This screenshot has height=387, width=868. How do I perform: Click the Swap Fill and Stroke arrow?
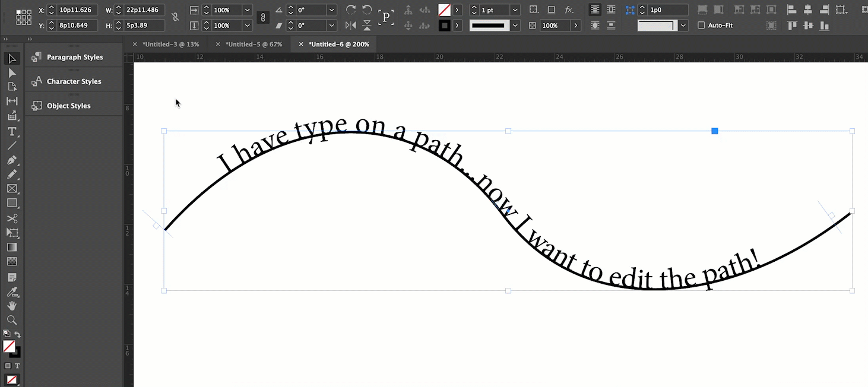click(18, 335)
